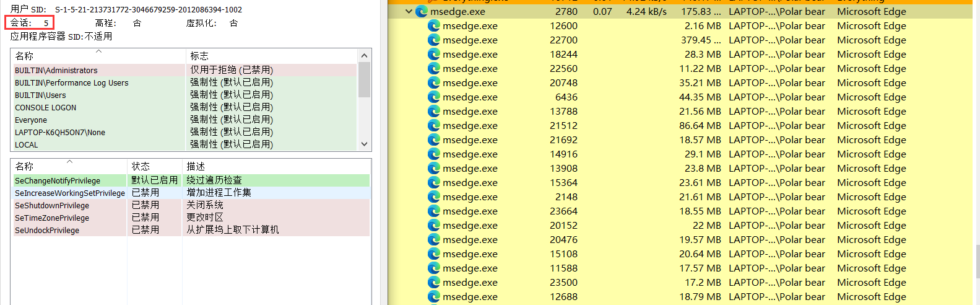
Task: Click Edge icon of msedge.exe PID 13788
Action: (x=434, y=111)
